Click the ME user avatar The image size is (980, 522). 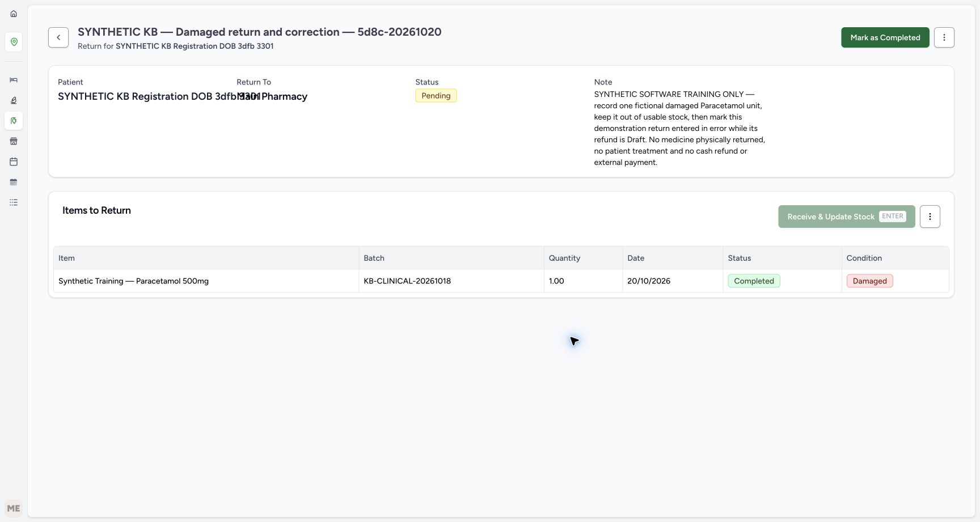pos(14,508)
